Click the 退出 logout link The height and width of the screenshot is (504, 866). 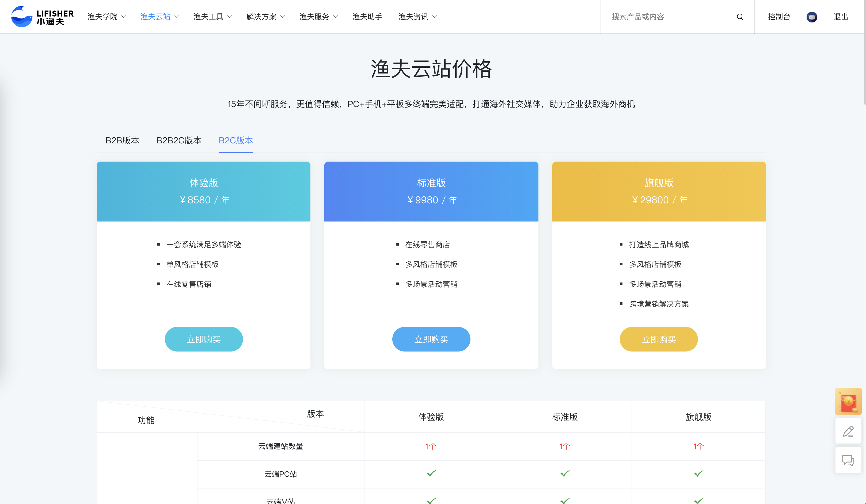[841, 17]
